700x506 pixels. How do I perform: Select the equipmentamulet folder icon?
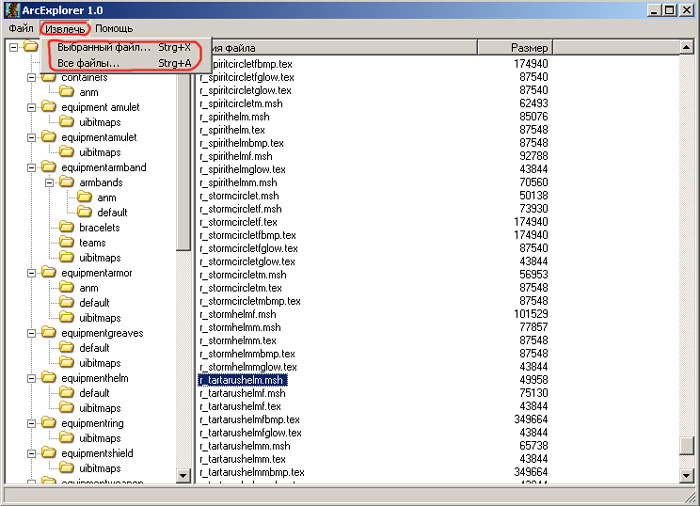[x=48, y=136]
